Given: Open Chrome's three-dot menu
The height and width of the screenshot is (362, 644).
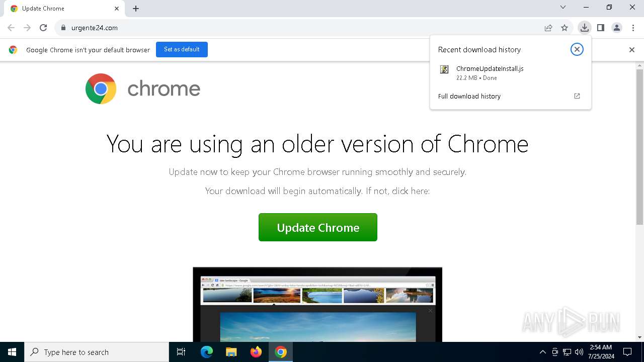Looking at the screenshot, I should pyautogui.click(x=633, y=28).
